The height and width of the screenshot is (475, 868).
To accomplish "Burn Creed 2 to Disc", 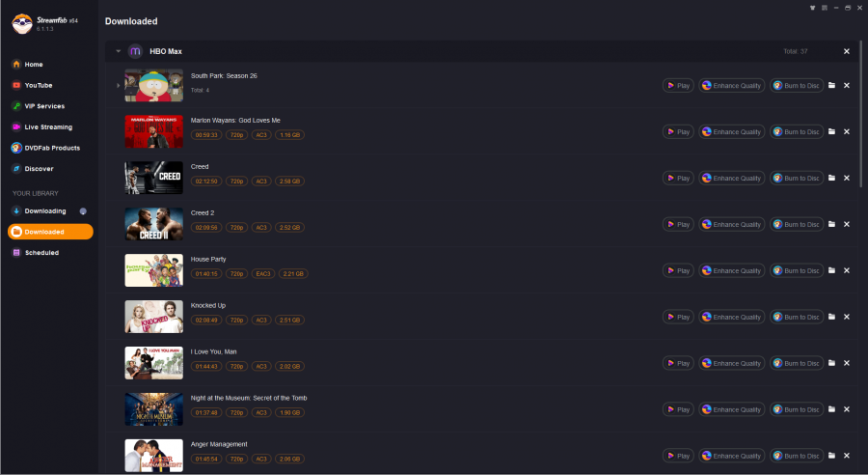I will coord(797,225).
